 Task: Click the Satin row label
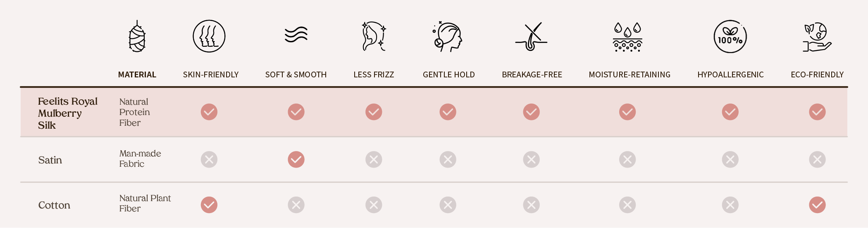[50, 160]
